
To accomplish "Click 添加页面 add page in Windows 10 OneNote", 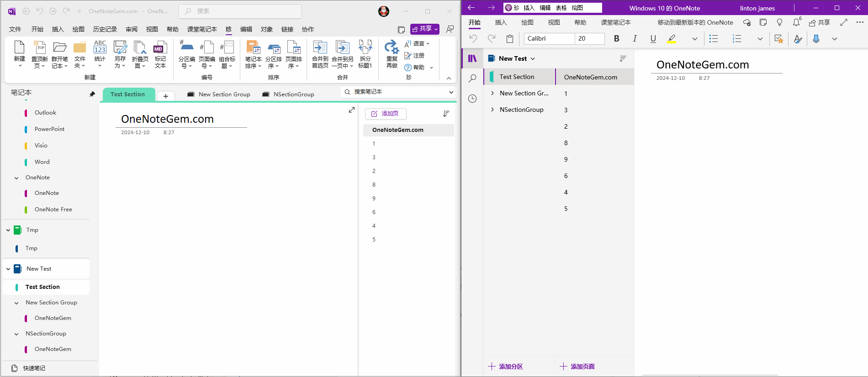I will [x=577, y=367].
